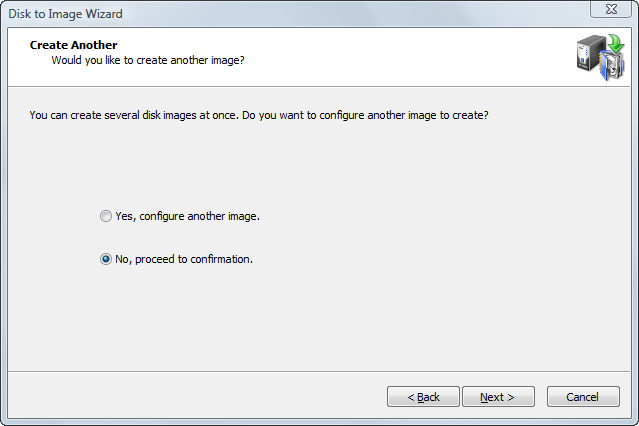639x426 pixels.
Task: Click the disk-to-image wizard header icon
Action: [598, 59]
